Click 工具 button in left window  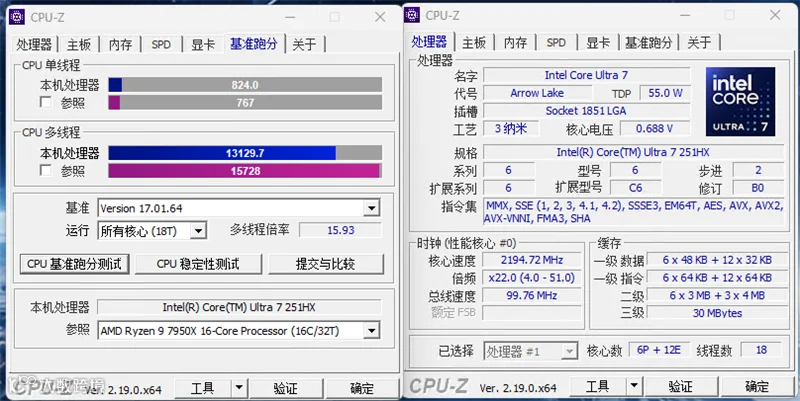pos(203,388)
